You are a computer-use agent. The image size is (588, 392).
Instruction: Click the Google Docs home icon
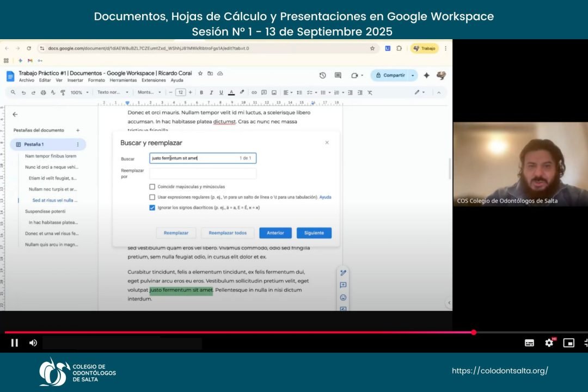click(10, 76)
